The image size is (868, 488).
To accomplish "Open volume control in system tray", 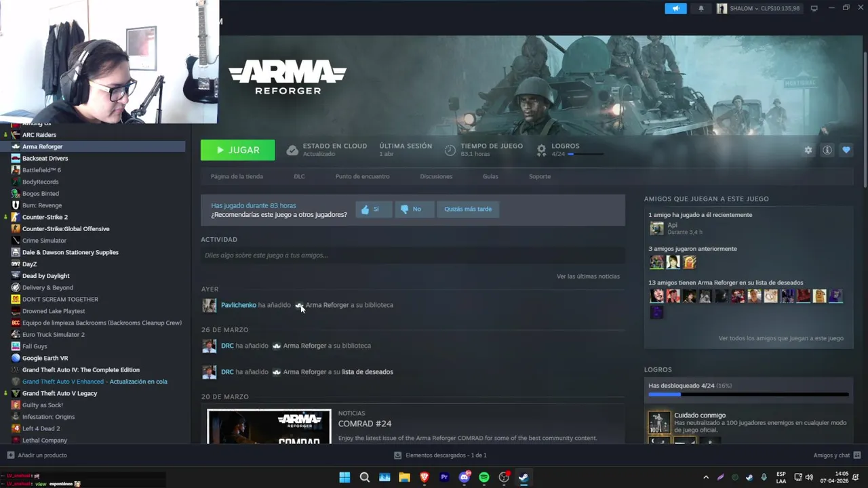I will click(809, 477).
